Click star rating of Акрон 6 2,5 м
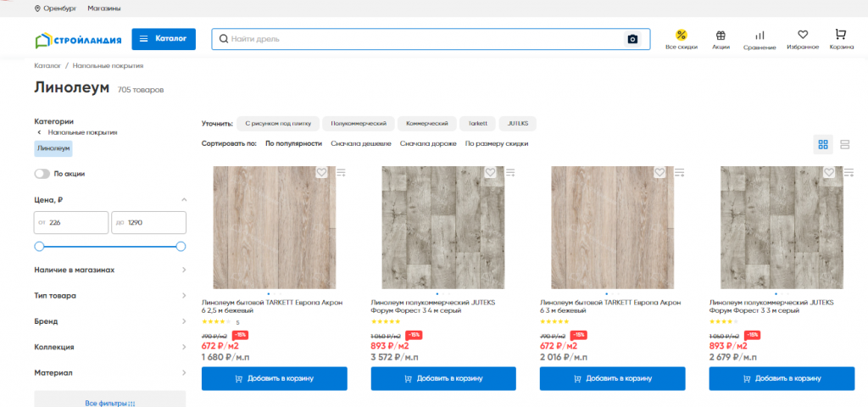Image resolution: width=868 pixels, height=407 pixels. [216, 321]
